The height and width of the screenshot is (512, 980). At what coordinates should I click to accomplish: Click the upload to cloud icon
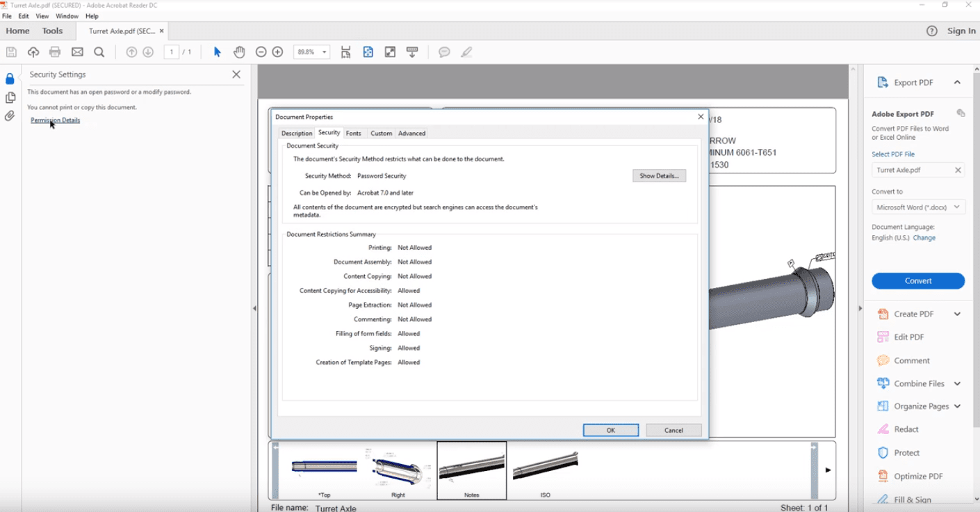33,52
